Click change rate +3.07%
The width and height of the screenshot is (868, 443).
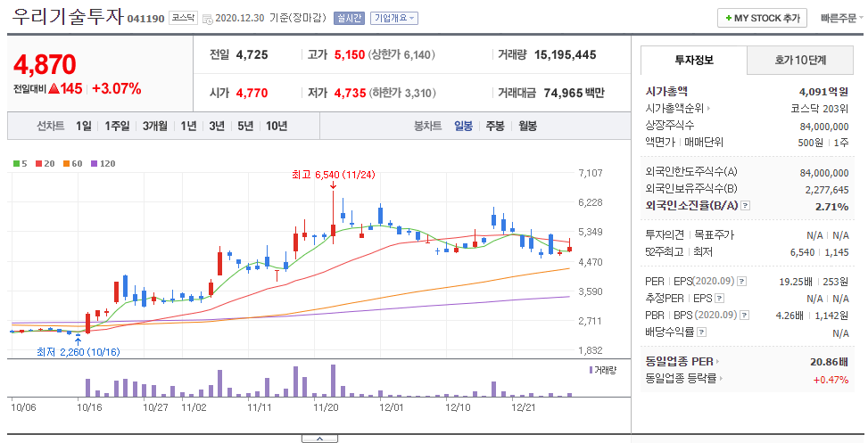pyautogui.click(x=116, y=88)
